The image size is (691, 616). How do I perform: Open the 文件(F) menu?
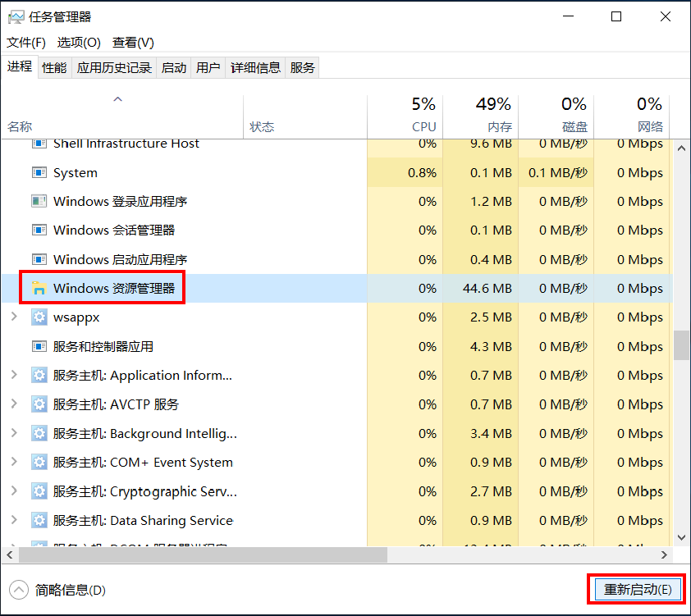tap(26, 43)
